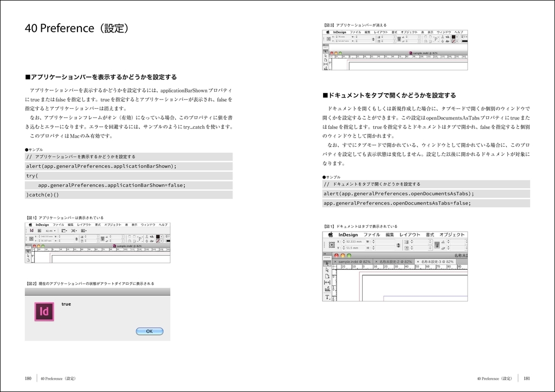
Task: Click the green zoom button in the application bar figure
Action: coord(43,246)
